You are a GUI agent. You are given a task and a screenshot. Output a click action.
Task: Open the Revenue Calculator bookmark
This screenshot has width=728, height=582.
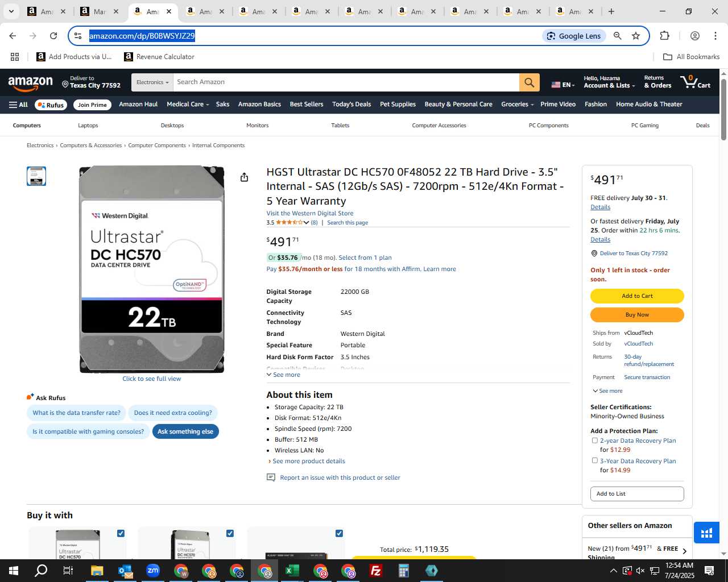coord(159,57)
